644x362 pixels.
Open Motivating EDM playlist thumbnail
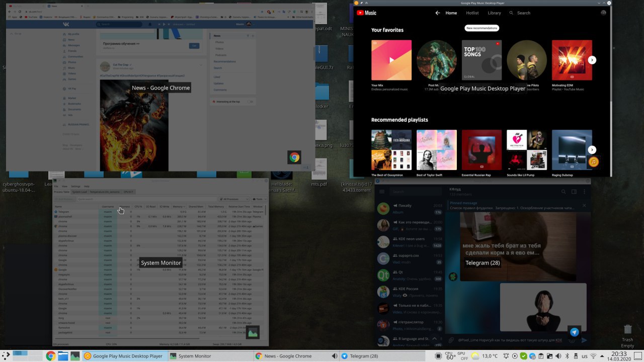tap(572, 60)
